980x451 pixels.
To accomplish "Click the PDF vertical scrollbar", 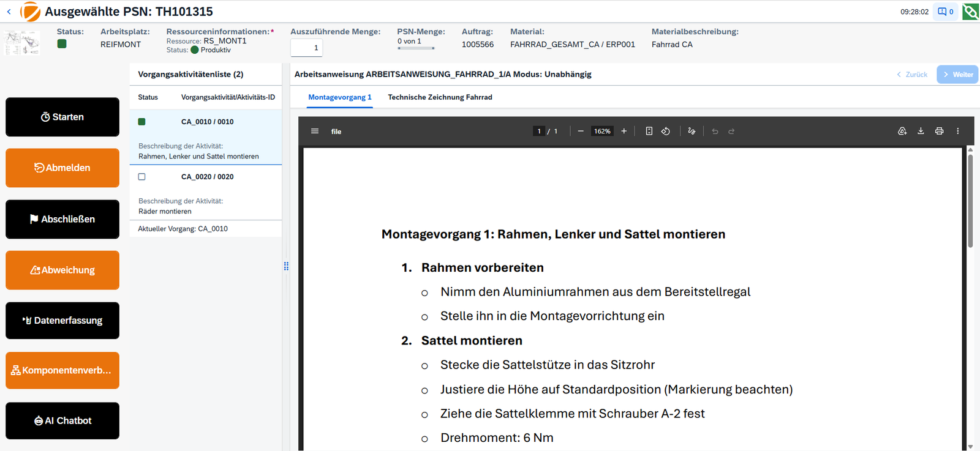I will point(970,201).
